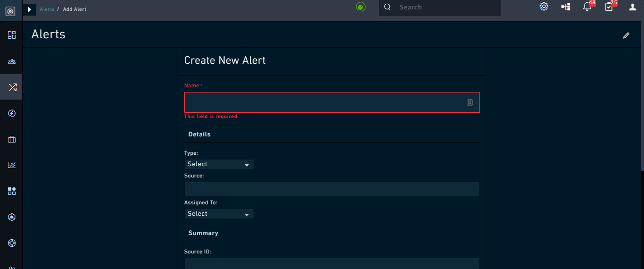Click the Alerts page title
This screenshot has width=644, height=269.
coord(49,34)
